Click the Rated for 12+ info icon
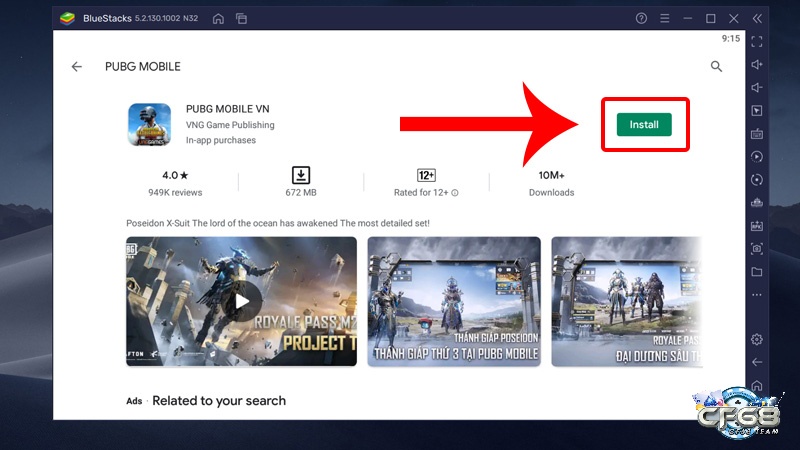The width and height of the screenshot is (800, 450). pos(455,193)
